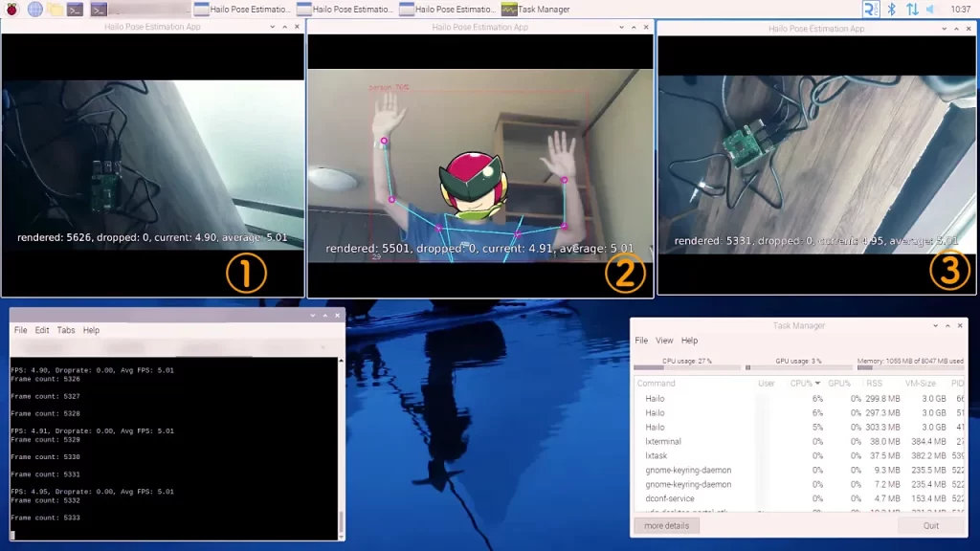Open the Task Manager View menu
The width and height of the screenshot is (980, 551).
coord(664,341)
